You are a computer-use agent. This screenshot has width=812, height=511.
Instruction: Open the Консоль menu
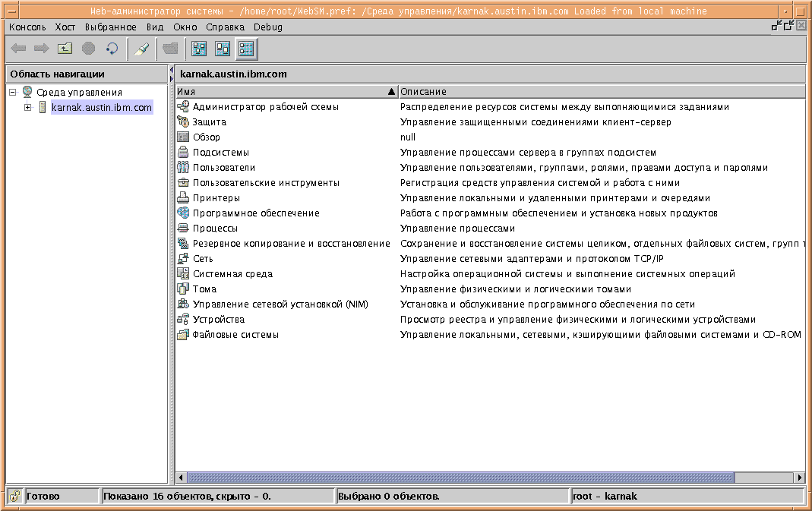coord(27,27)
